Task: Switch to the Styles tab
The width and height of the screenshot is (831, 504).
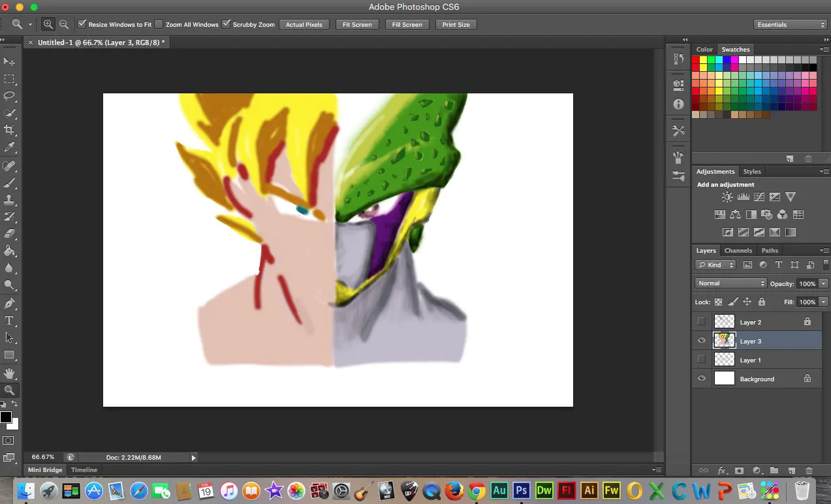Action: pos(752,171)
